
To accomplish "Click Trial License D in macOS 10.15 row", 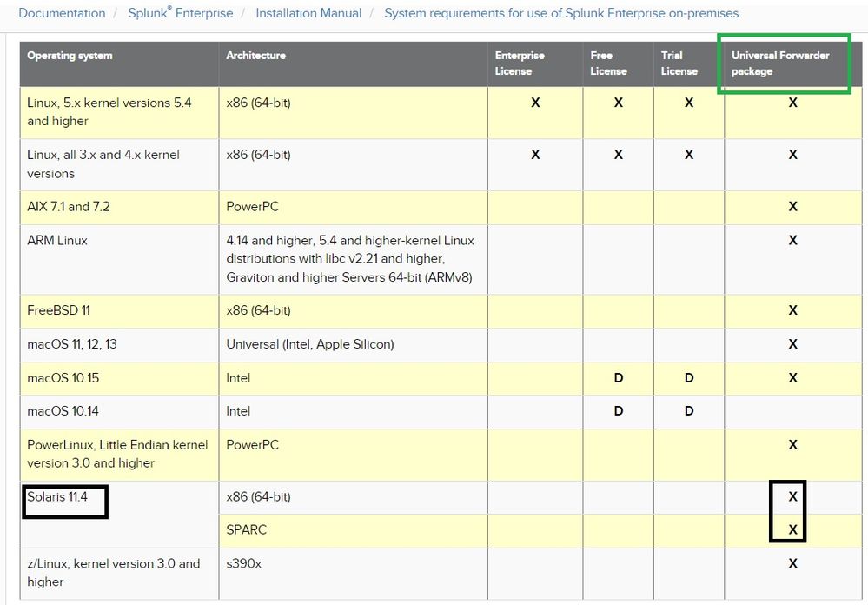I will (x=689, y=378).
